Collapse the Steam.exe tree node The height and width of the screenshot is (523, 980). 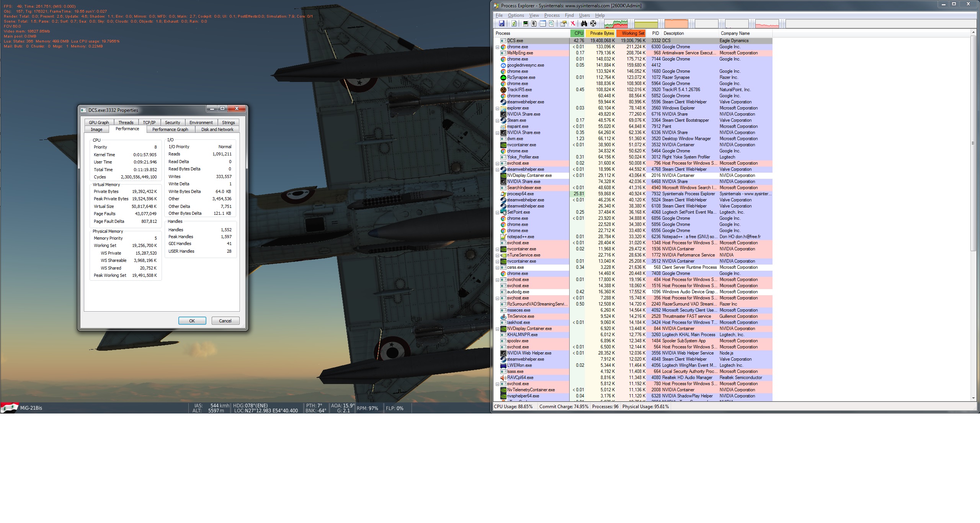click(498, 121)
